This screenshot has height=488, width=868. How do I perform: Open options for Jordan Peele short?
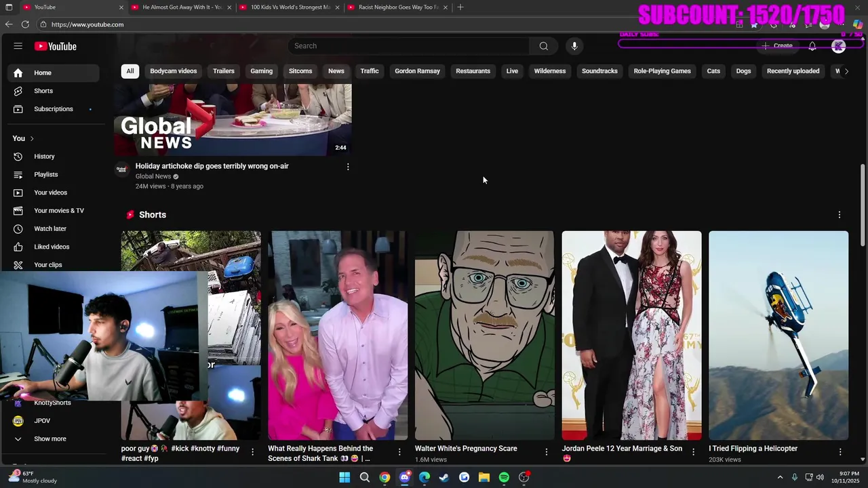[693, 452]
